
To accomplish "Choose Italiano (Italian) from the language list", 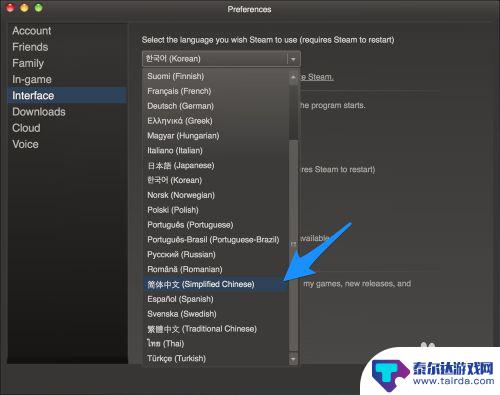I will click(x=216, y=150).
